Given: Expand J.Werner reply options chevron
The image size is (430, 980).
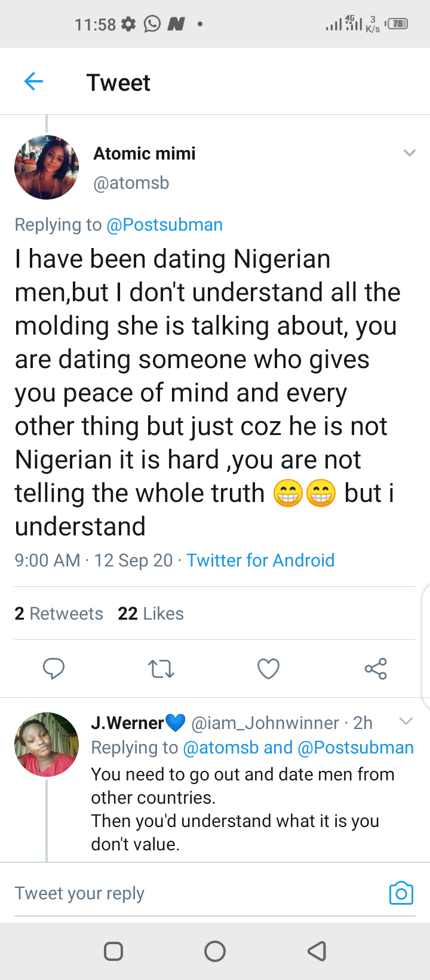Looking at the screenshot, I should [406, 721].
